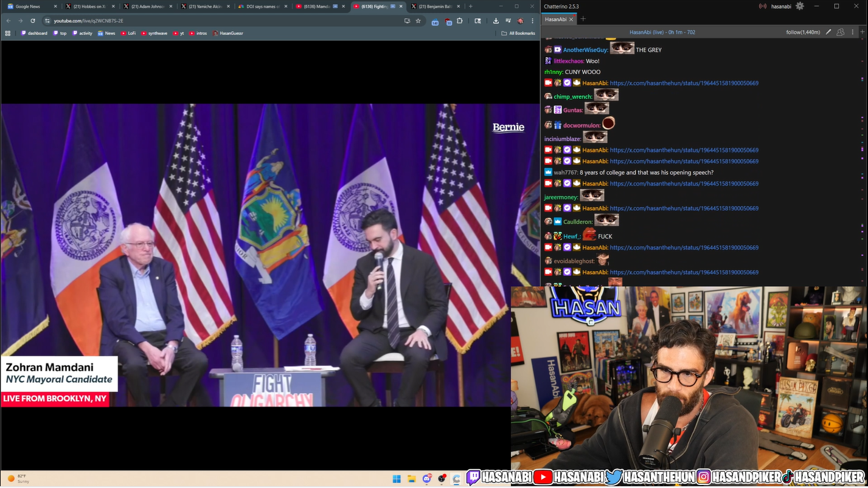Open the LoFi bookmark
868x488 pixels.
click(x=128, y=33)
